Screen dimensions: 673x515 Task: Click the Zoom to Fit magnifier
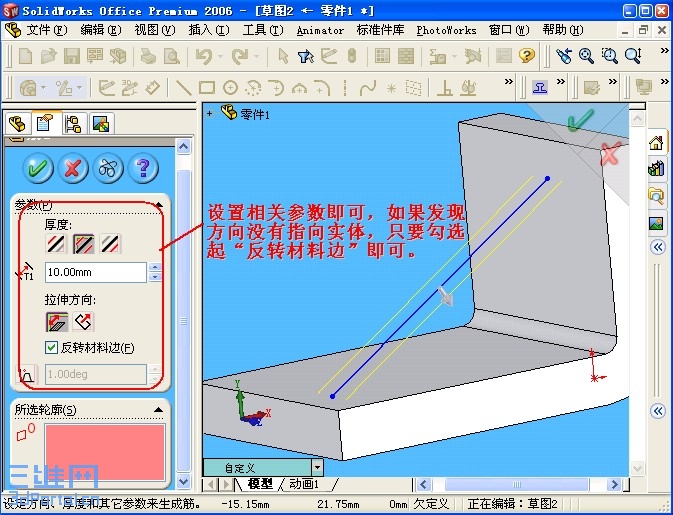pyautogui.click(x=586, y=56)
